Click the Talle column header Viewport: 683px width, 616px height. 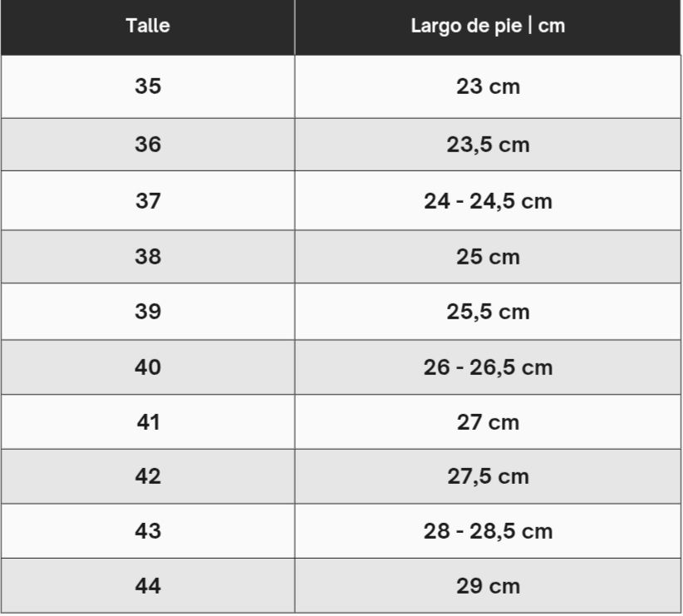click(148, 26)
